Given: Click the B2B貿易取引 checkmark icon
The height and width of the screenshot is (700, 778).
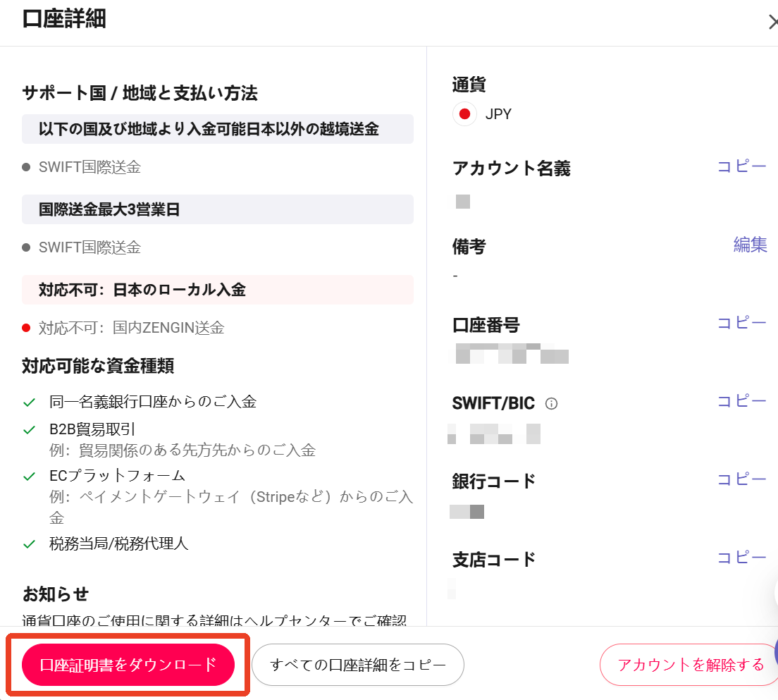Looking at the screenshot, I should pos(30,430).
